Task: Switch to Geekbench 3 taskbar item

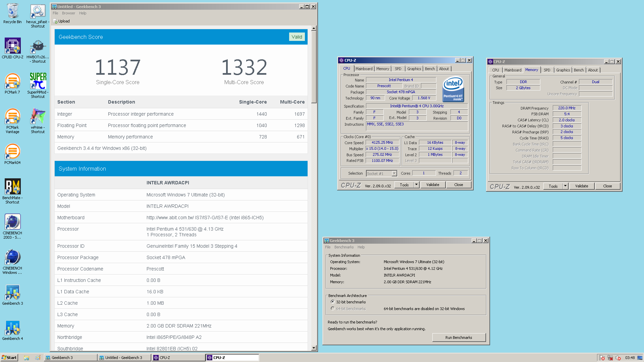Action: coord(70,358)
